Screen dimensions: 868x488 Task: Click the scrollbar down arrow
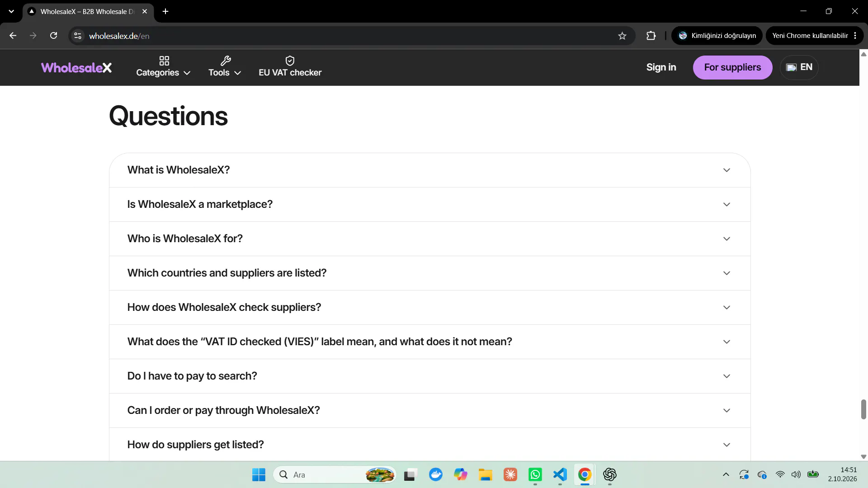[x=863, y=457]
